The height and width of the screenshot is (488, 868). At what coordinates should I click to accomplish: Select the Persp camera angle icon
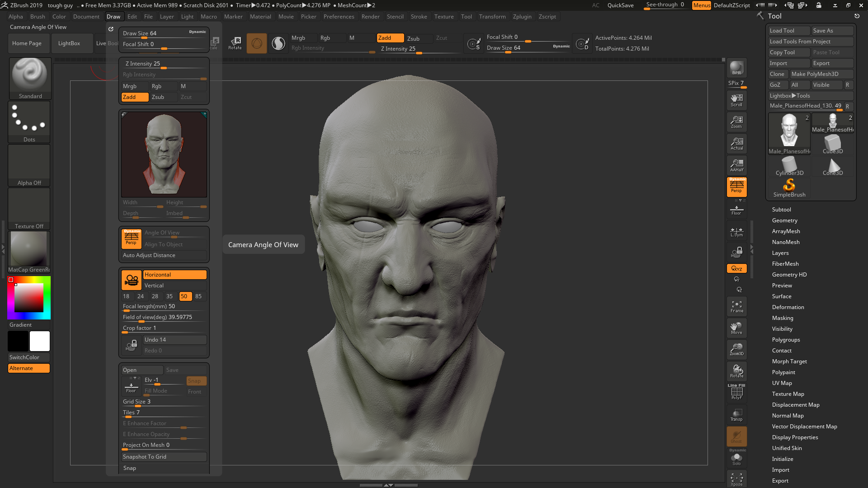[x=132, y=238]
